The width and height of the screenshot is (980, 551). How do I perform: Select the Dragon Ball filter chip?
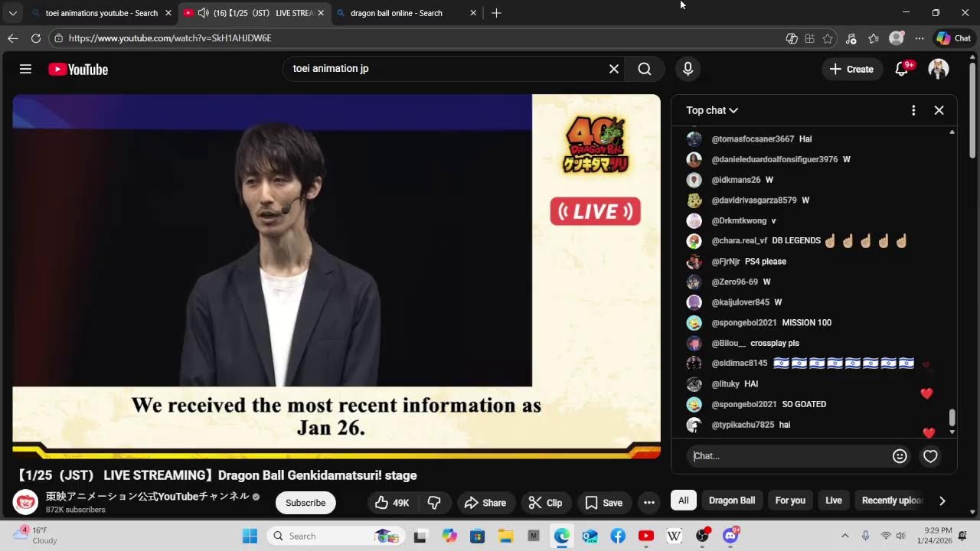click(732, 500)
